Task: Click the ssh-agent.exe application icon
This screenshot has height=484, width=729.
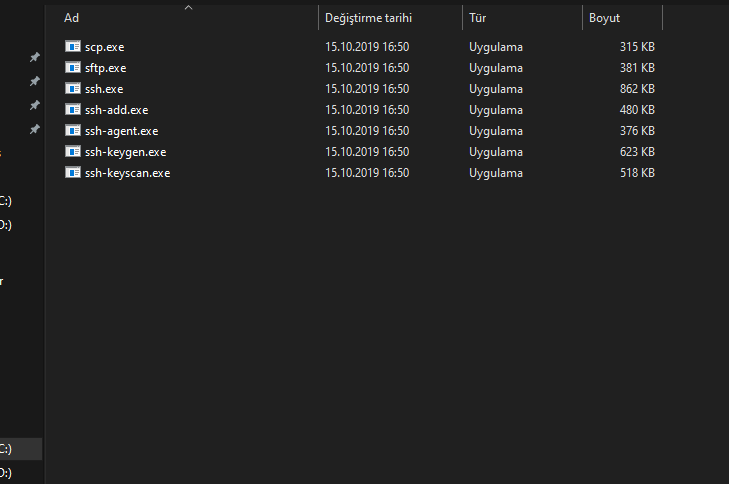Action: pyautogui.click(x=72, y=130)
